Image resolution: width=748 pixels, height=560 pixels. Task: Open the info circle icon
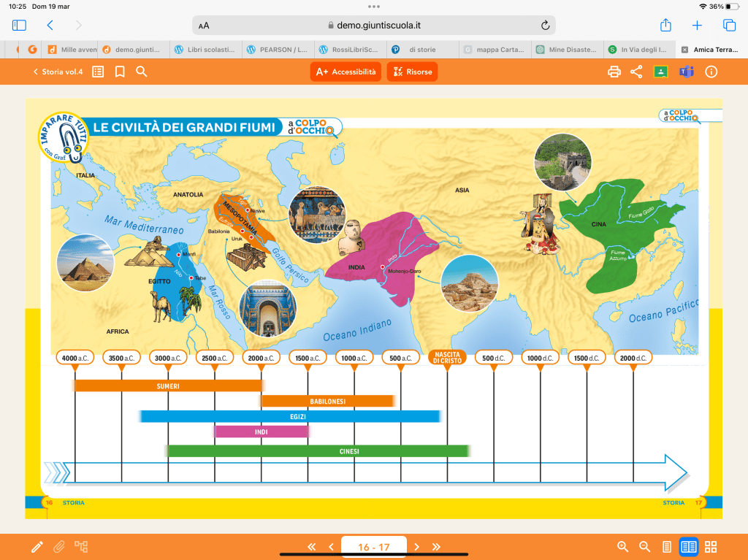[711, 72]
